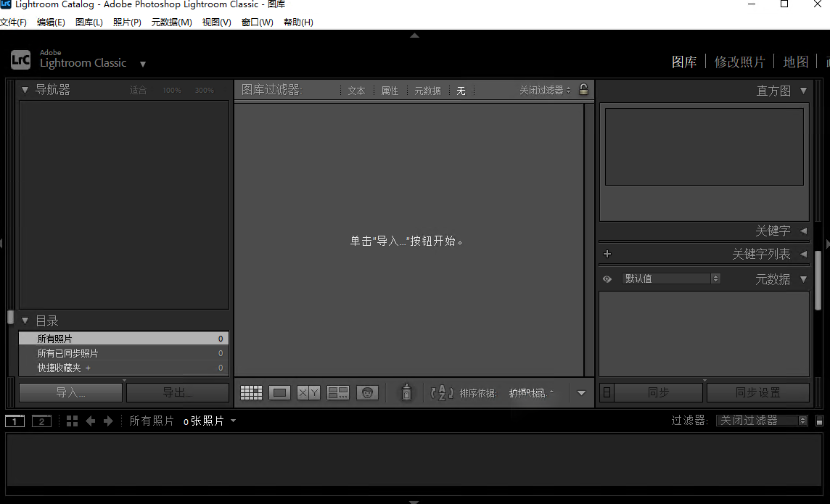Click the LrC logo icon
This screenshot has width=830, height=504.
(20, 59)
